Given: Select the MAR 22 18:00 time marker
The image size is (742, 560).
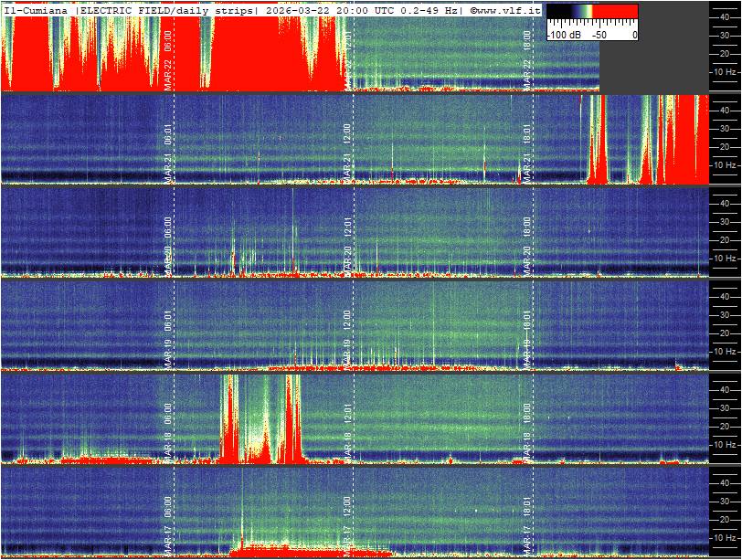Looking at the screenshot, I should click(527, 57).
